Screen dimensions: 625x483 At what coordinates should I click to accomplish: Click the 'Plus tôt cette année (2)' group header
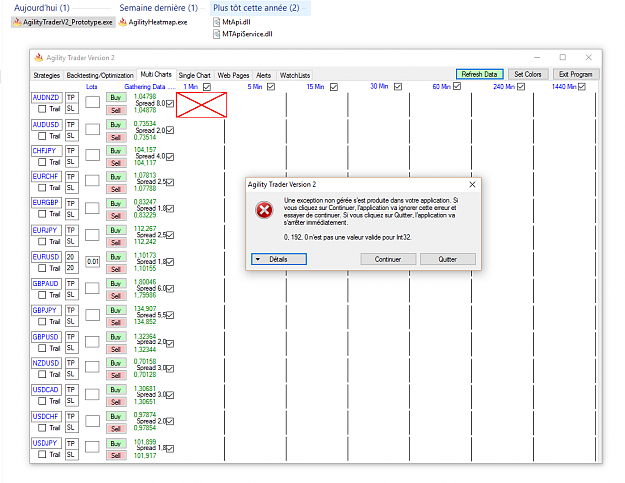coord(256,8)
